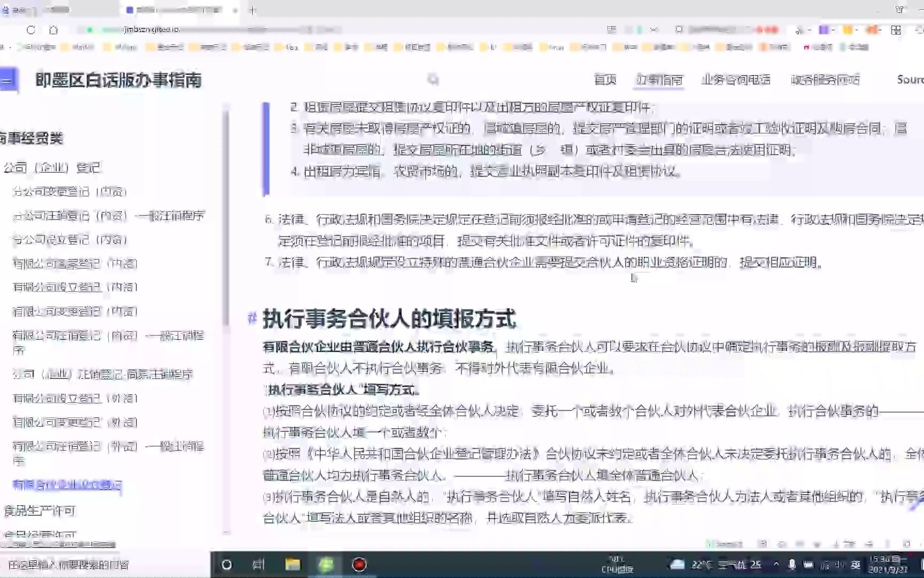Select 公司（企业）注销登记-简易注销程序
The height and width of the screenshot is (578, 924).
point(103,374)
